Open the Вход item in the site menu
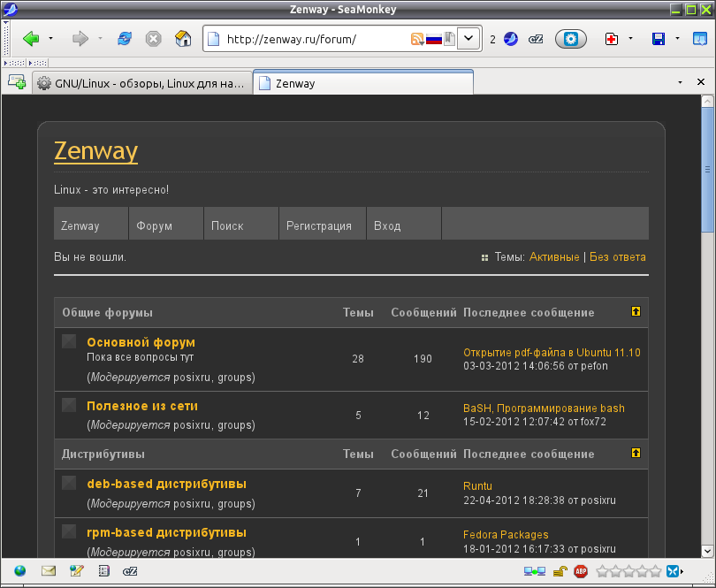716x588 pixels. click(x=404, y=224)
